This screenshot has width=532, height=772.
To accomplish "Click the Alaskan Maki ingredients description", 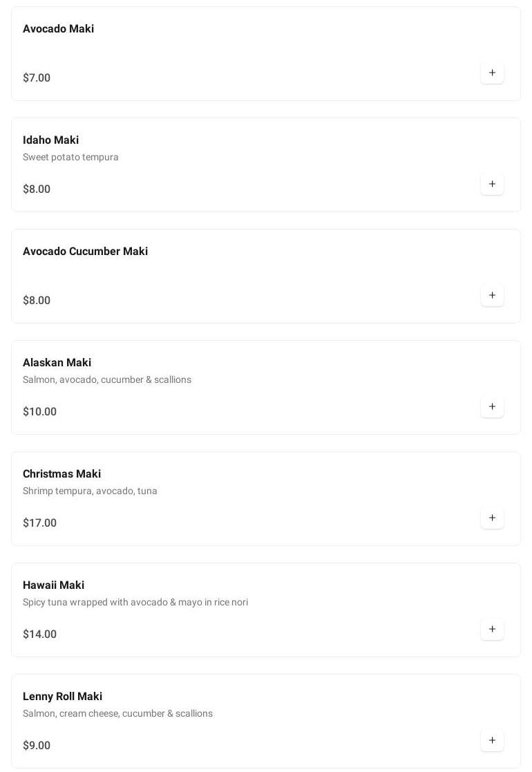I will [107, 379].
